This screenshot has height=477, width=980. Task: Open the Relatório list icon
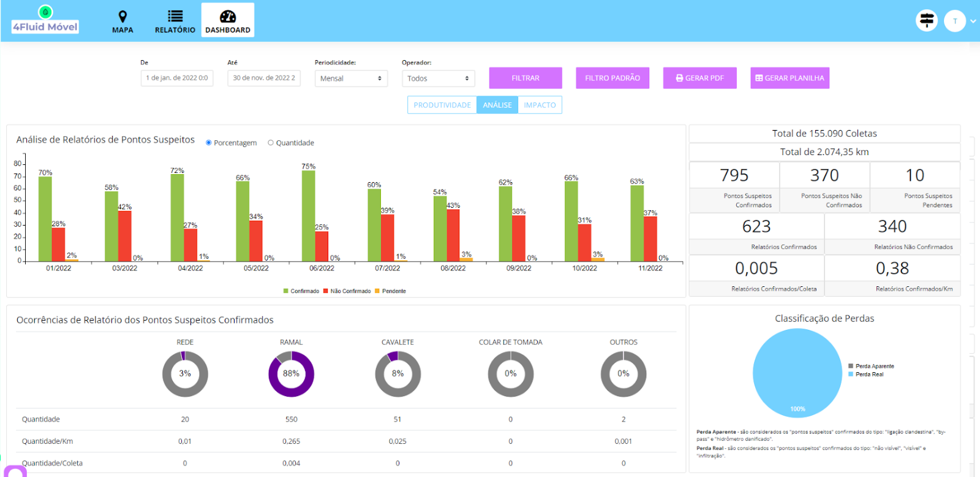click(x=175, y=17)
